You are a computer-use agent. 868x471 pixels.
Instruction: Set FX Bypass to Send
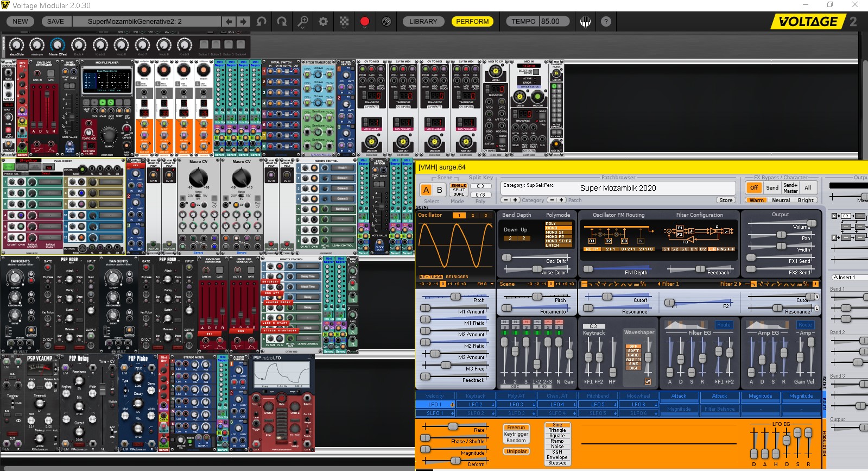tap(772, 187)
